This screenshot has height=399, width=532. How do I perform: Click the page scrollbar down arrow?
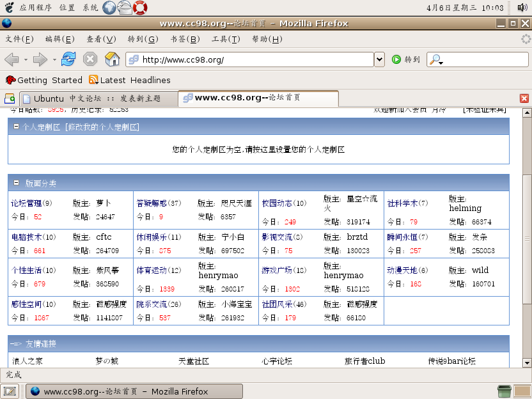[x=527, y=363]
